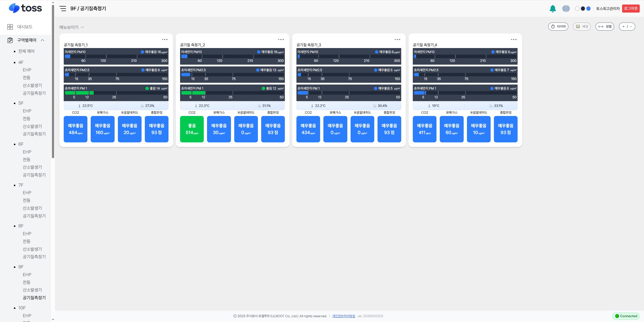The height and width of the screenshot is (322, 644).
Task: Open three-dot menu of 공기질 측정기_4
Action: point(514,39)
